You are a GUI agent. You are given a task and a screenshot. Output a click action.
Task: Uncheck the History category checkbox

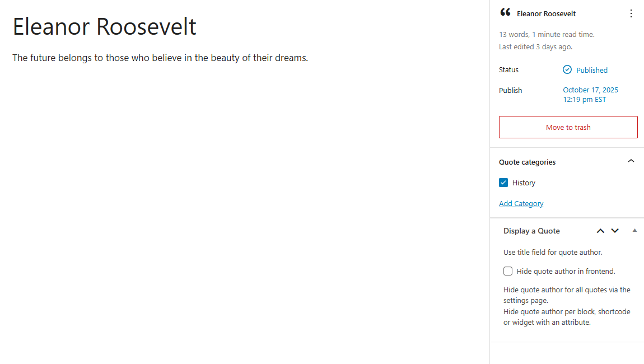coord(503,183)
